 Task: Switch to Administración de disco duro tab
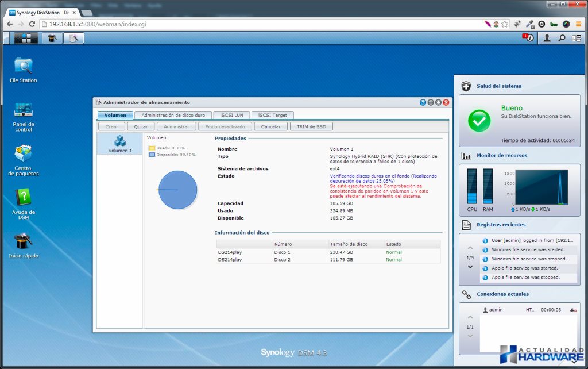(173, 115)
